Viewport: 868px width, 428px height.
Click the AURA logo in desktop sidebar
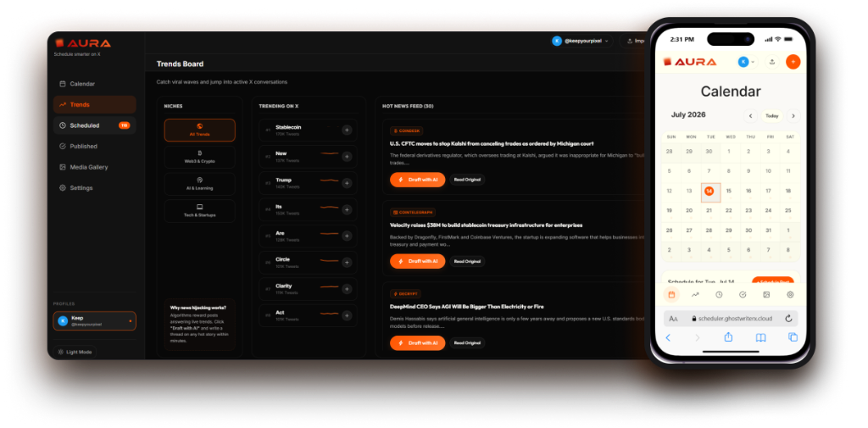pos(83,43)
